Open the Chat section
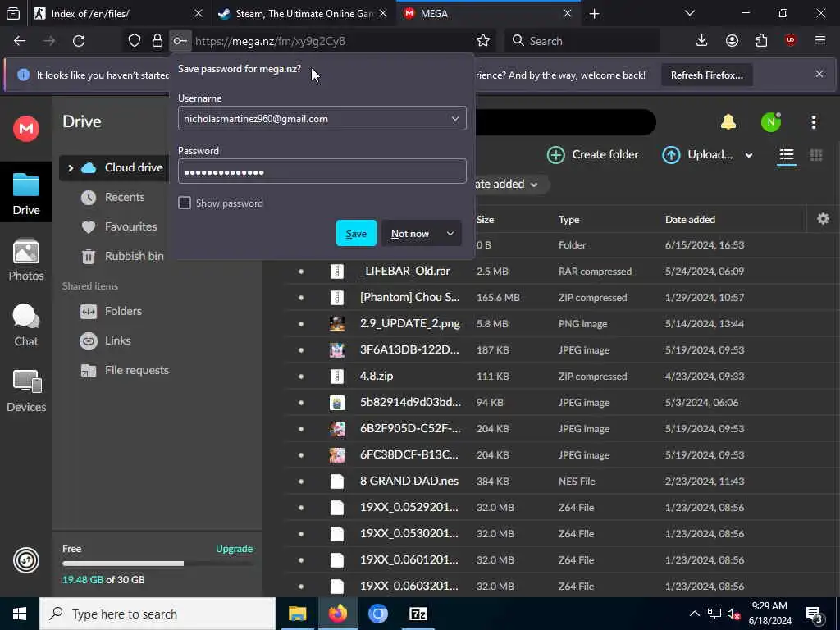Image resolution: width=840 pixels, height=630 pixels. tap(25, 325)
